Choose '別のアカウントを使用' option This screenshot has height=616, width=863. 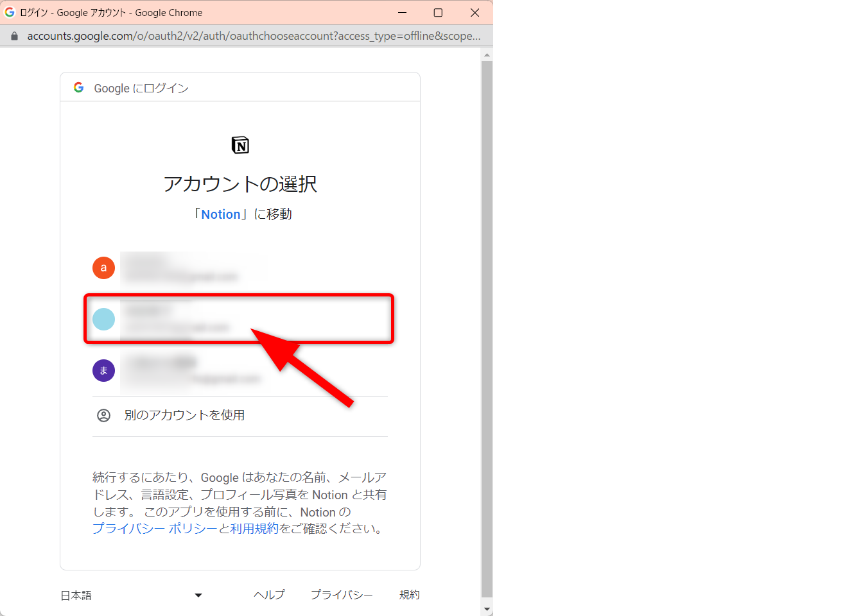184,415
